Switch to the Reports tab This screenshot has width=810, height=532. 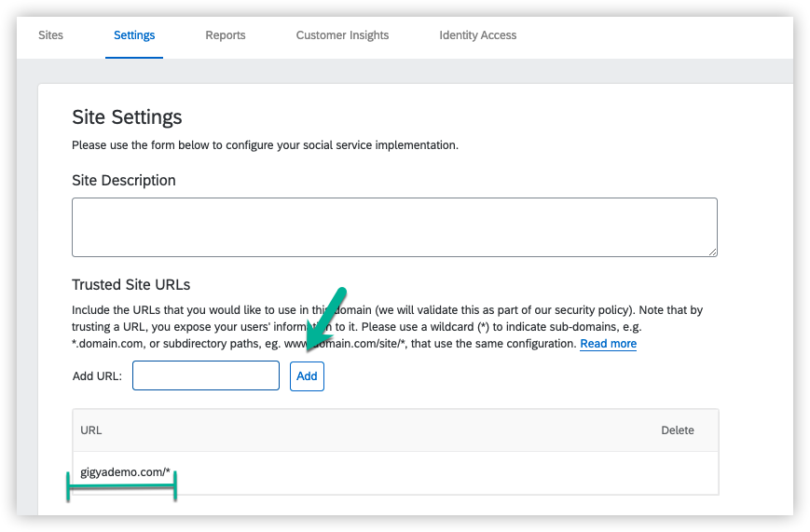pos(226,35)
